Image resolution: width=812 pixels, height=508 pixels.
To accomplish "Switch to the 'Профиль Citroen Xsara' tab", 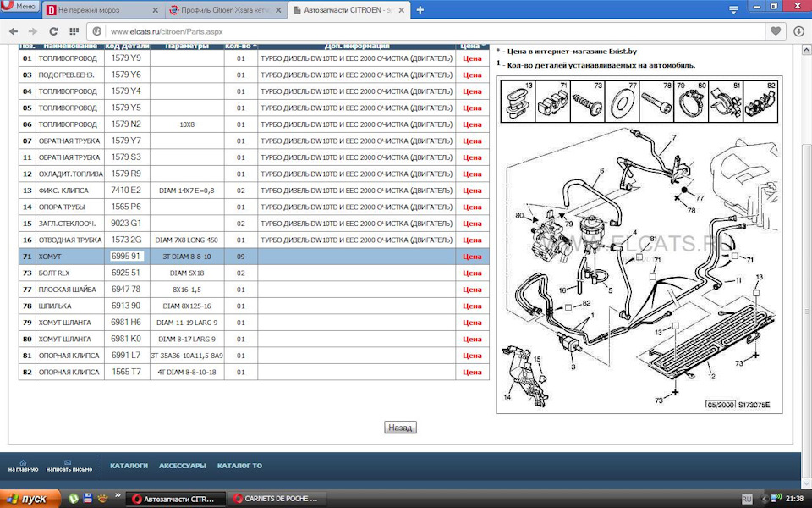I will pyautogui.click(x=227, y=10).
